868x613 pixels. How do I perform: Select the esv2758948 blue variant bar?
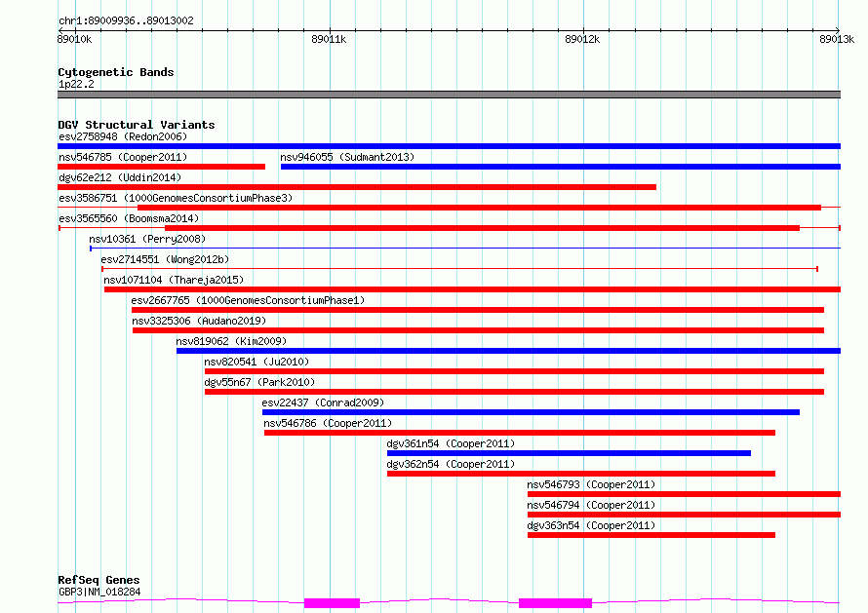click(449, 146)
